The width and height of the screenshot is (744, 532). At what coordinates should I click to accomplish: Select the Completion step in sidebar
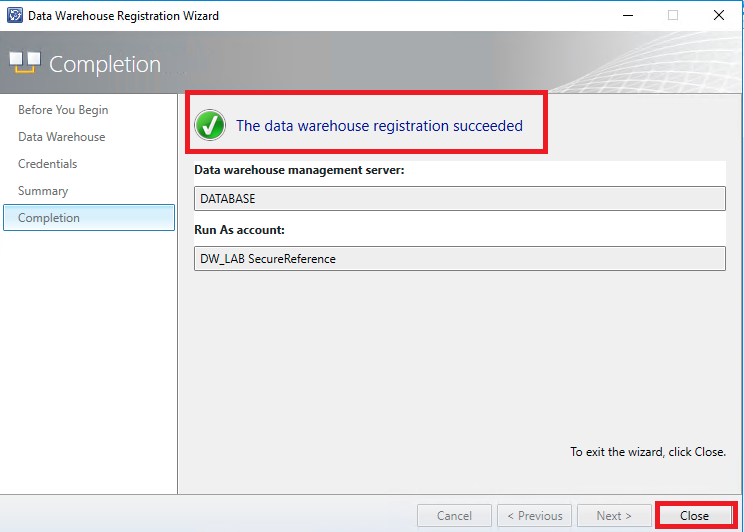[49, 218]
